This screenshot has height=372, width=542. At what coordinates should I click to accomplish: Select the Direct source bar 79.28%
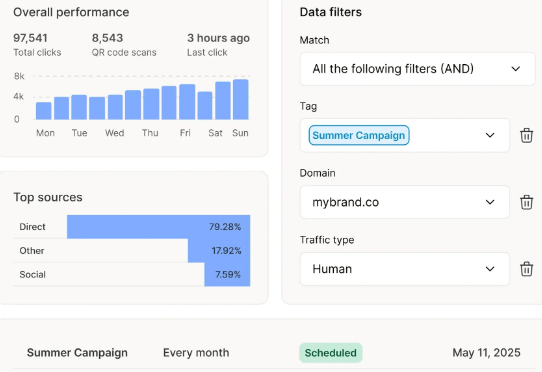tap(158, 227)
